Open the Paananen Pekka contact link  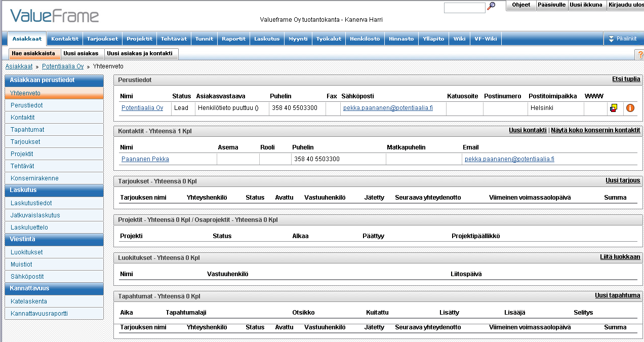[145, 159]
